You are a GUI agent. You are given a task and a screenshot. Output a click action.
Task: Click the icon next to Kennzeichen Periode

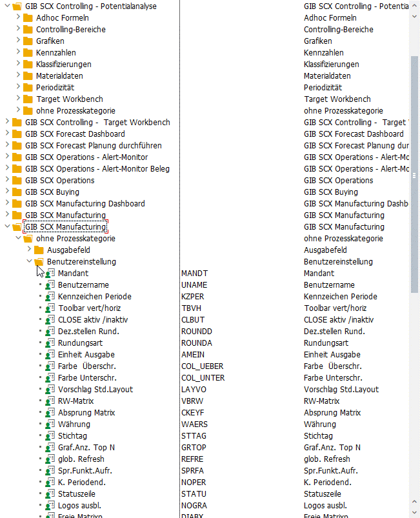pos(50,297)
